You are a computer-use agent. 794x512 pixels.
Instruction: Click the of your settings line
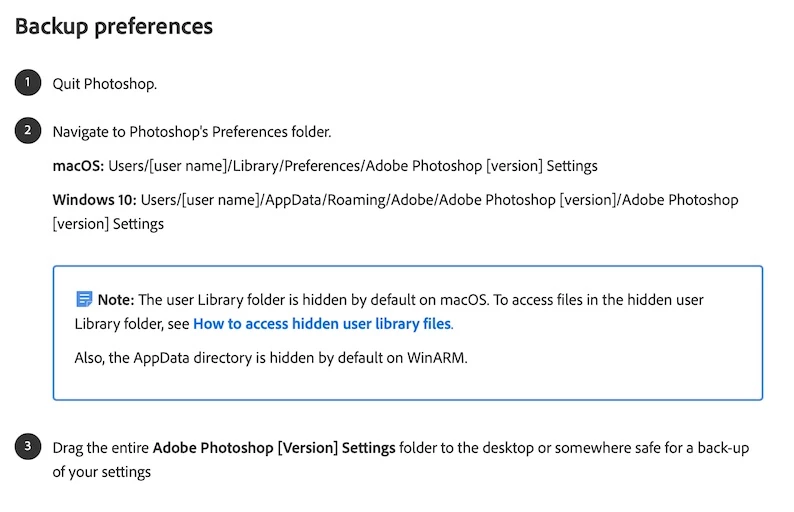pos(102,471)
